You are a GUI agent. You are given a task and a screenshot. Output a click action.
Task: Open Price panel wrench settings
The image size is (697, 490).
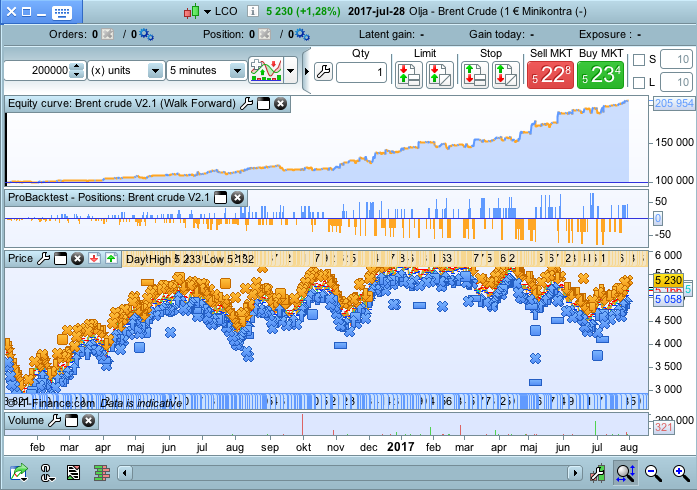(43, 259)
